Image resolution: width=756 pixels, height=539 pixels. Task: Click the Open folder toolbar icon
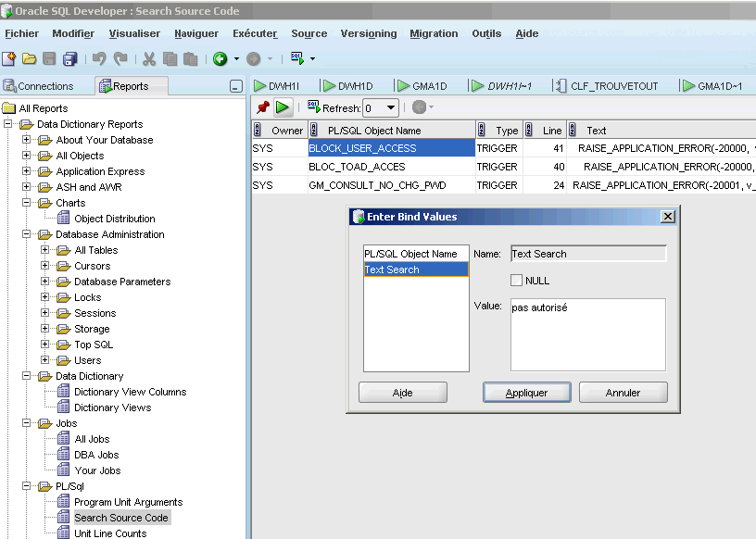pyautogui.click(x=29, y=58)
